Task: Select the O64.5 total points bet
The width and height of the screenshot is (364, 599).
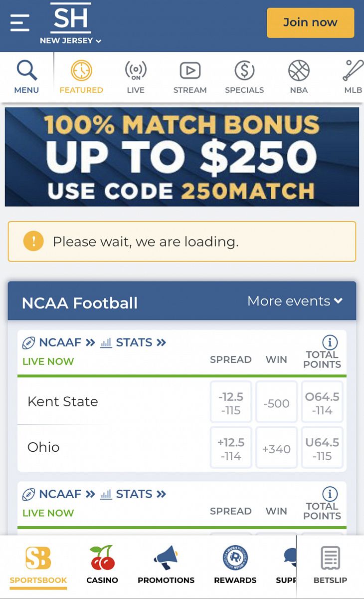Action: click(322, 403)
